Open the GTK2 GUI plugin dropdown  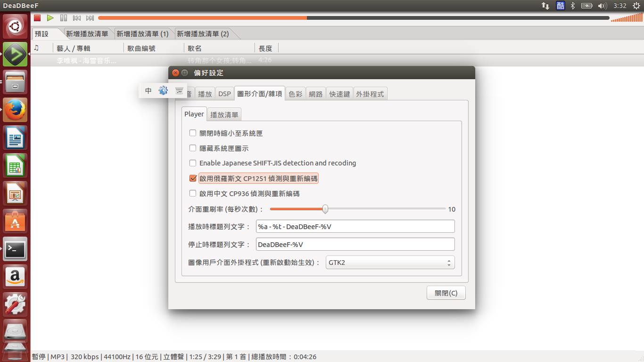390,263
